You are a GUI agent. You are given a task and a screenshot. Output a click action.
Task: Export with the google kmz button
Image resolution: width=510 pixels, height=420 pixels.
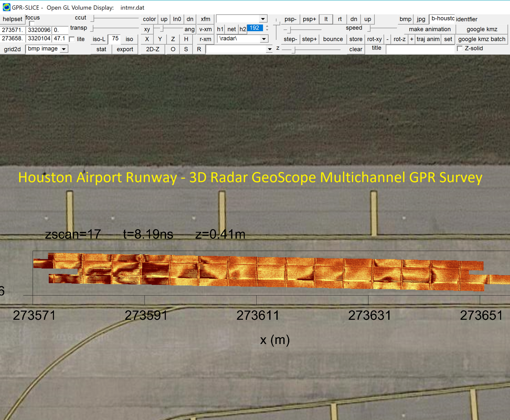(x=482, y=29)
